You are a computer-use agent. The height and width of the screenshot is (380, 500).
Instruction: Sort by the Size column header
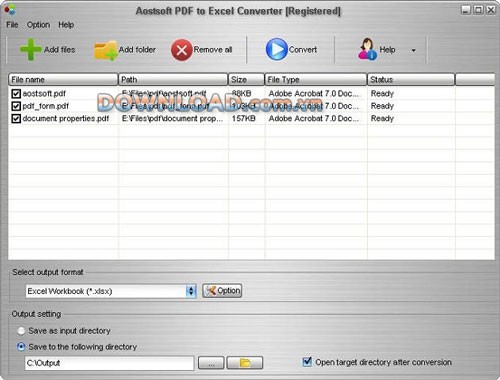click(246, 80)
